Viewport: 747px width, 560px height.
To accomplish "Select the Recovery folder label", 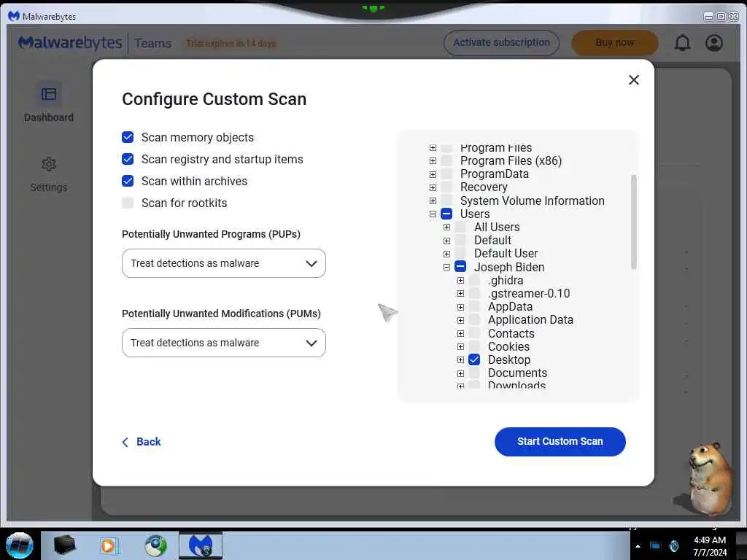I will [x=484, y=187].
